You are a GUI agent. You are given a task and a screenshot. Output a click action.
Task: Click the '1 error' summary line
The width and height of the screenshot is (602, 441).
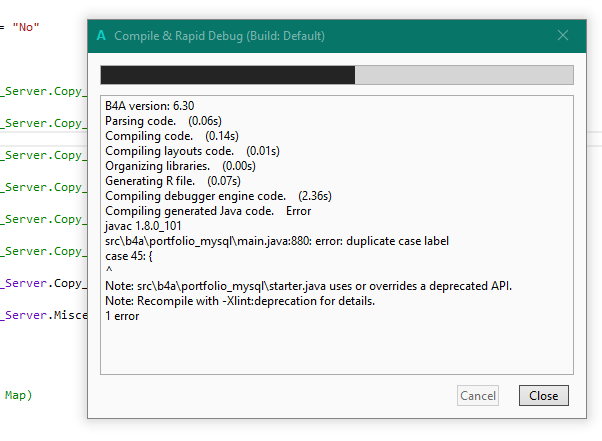(122, 316)
